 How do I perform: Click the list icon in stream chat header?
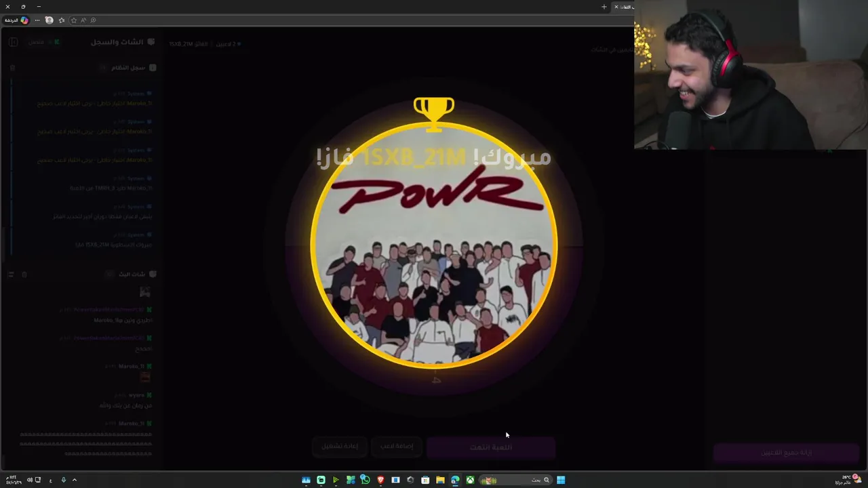(10, 274)
